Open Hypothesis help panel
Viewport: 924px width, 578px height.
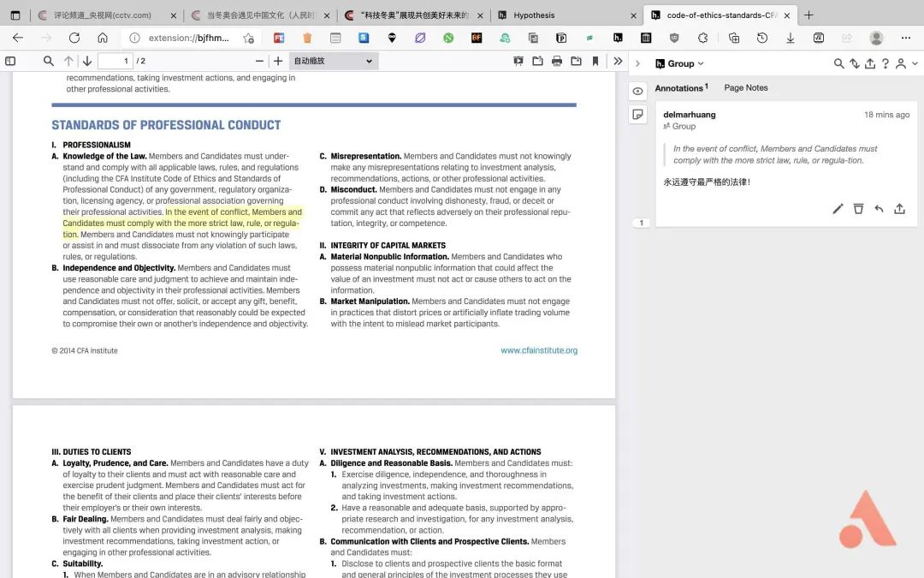pyautogui.click(x=885, y=63)
